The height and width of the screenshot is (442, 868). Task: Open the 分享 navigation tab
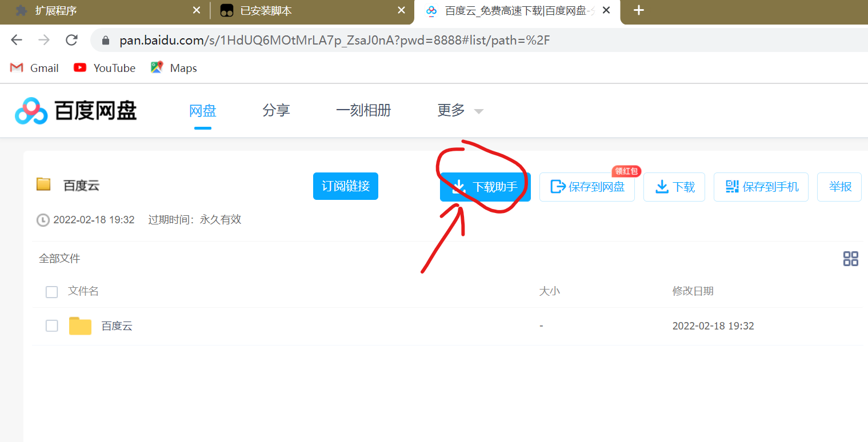[277, 110]
